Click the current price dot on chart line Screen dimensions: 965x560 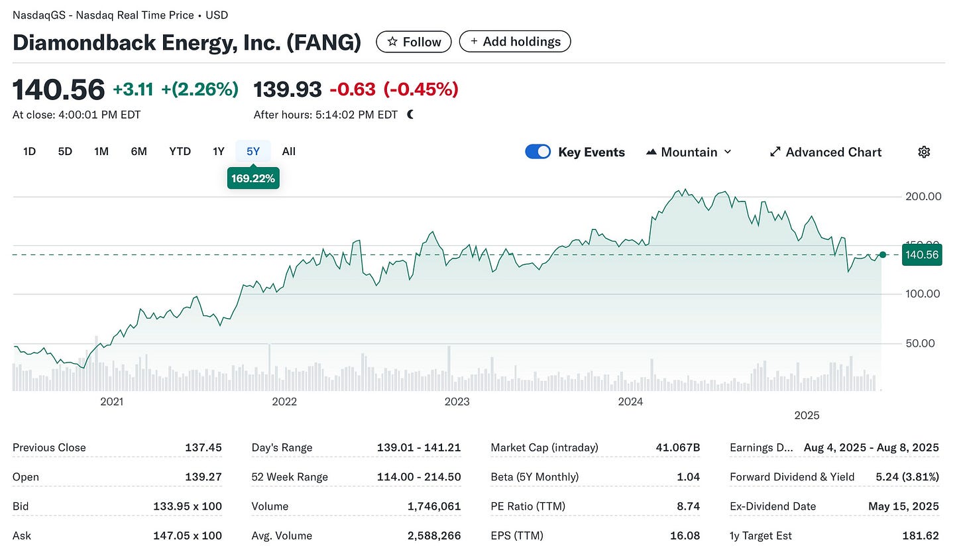[x=882, y=254]
